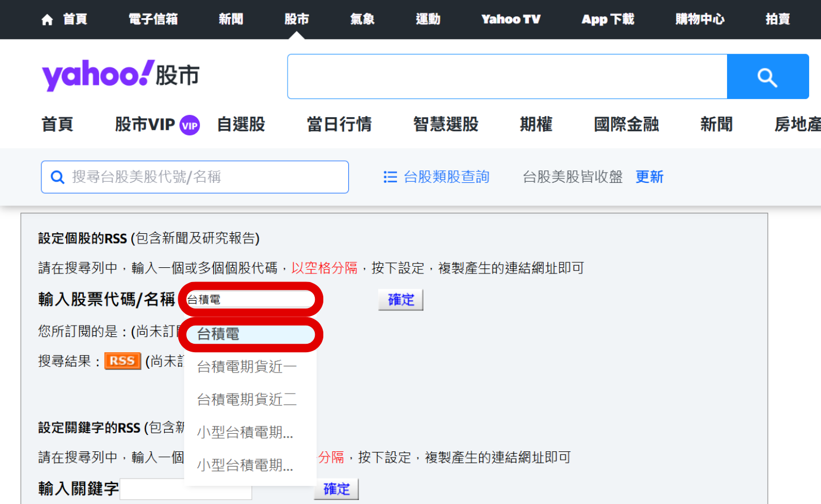Image resolution: width=821 pixels, height=504 pixels.
Task: Open 電子信箱 from the top bar
Action: (153, 19)
